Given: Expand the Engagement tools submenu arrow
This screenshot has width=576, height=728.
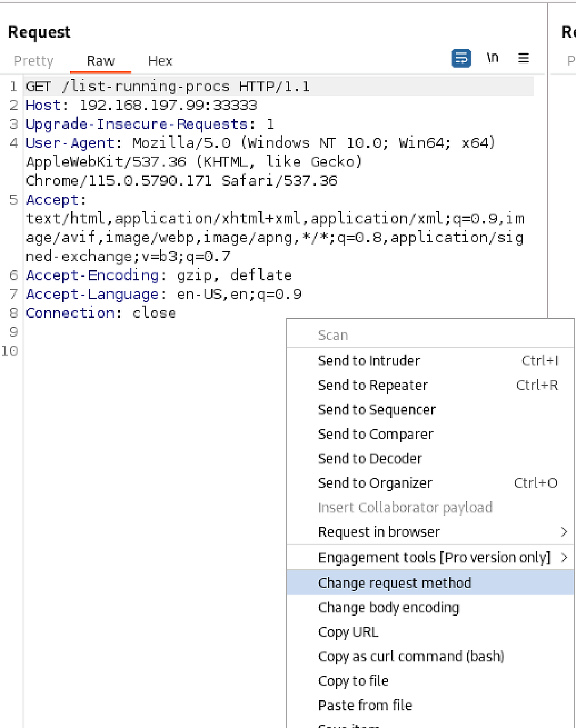Looking at the screenshot, I should 564,557.
